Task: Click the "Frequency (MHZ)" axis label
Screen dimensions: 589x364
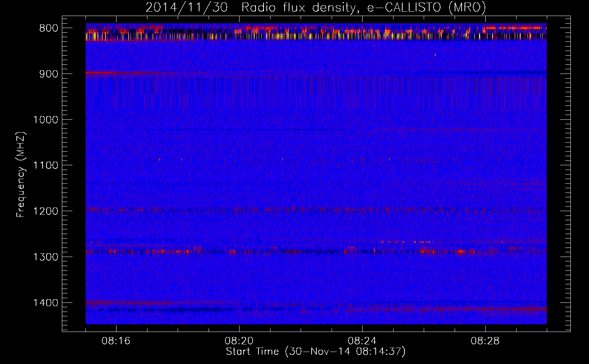Action: 21,174
